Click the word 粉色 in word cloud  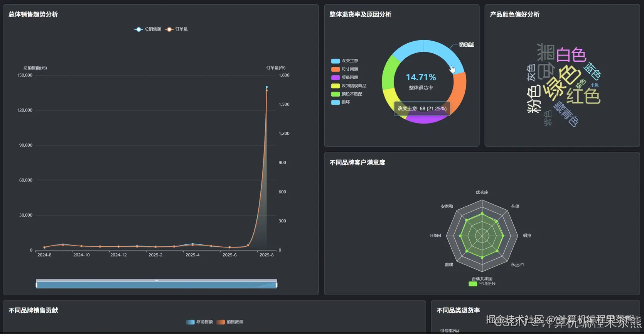point(534,100)
